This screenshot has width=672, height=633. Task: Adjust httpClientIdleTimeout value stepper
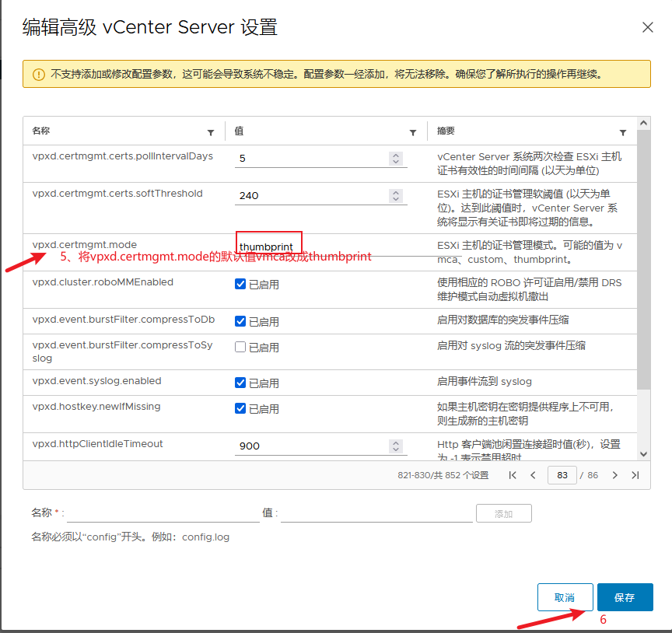(396, 446)
